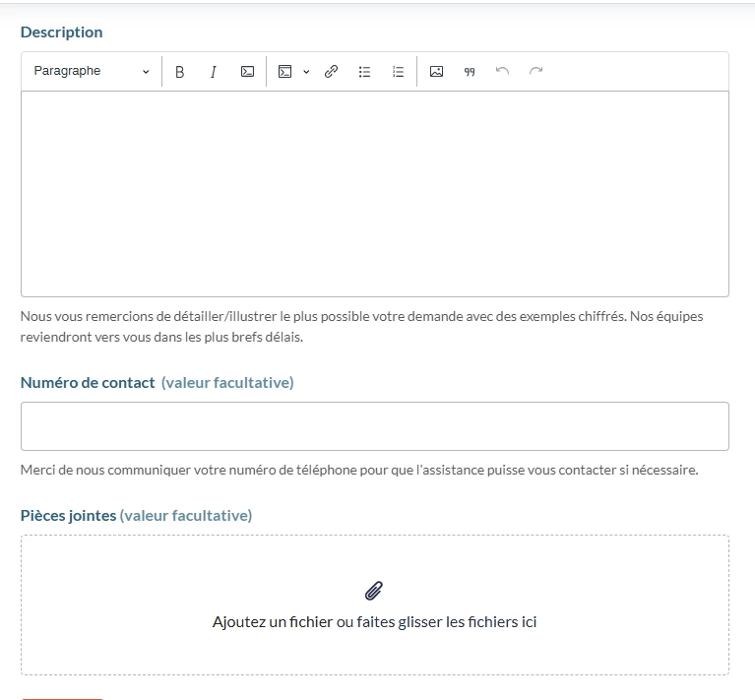755x700 pixels.
Task: Open the Paragraphe style dropdown
Action: tap(91, 71)
